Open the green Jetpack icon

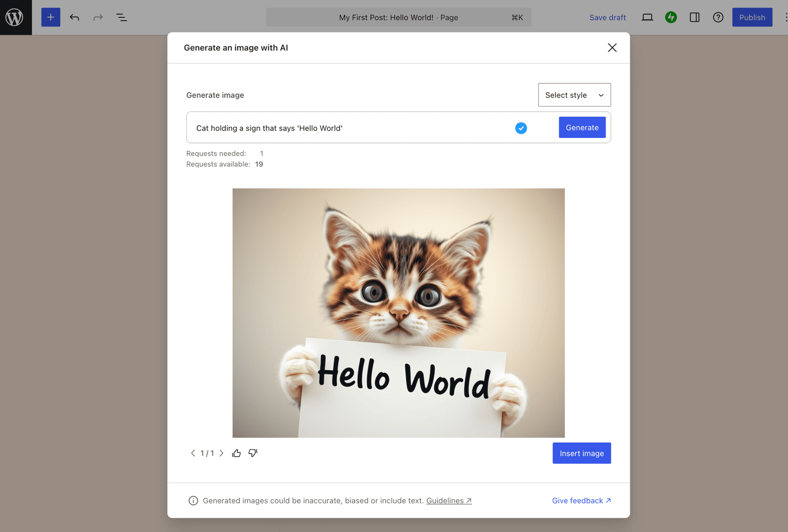coord(671,17)
